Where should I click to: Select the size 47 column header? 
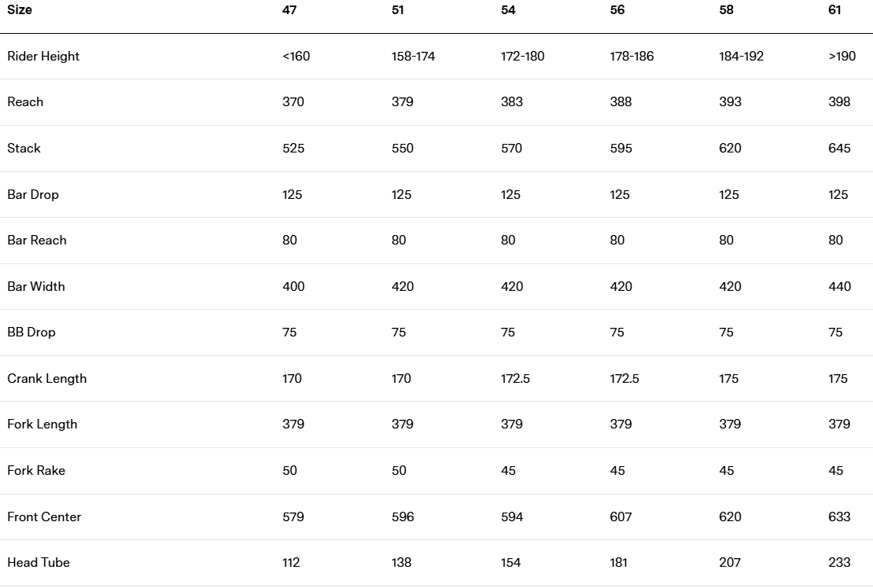point(289,10)
